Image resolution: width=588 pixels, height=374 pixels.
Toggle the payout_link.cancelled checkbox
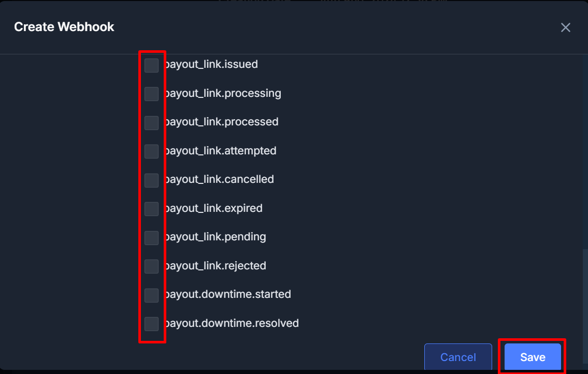(151, 180)
